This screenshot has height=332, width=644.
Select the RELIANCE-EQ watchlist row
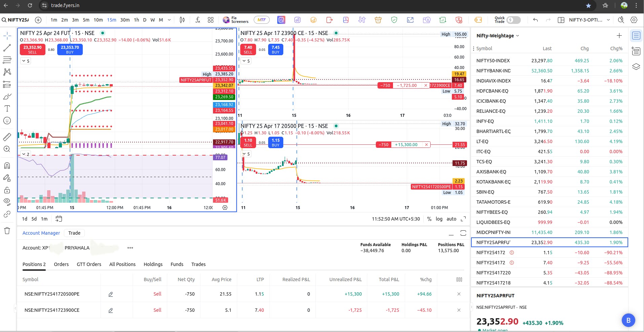pyautogui.click(x=549, y=111)
